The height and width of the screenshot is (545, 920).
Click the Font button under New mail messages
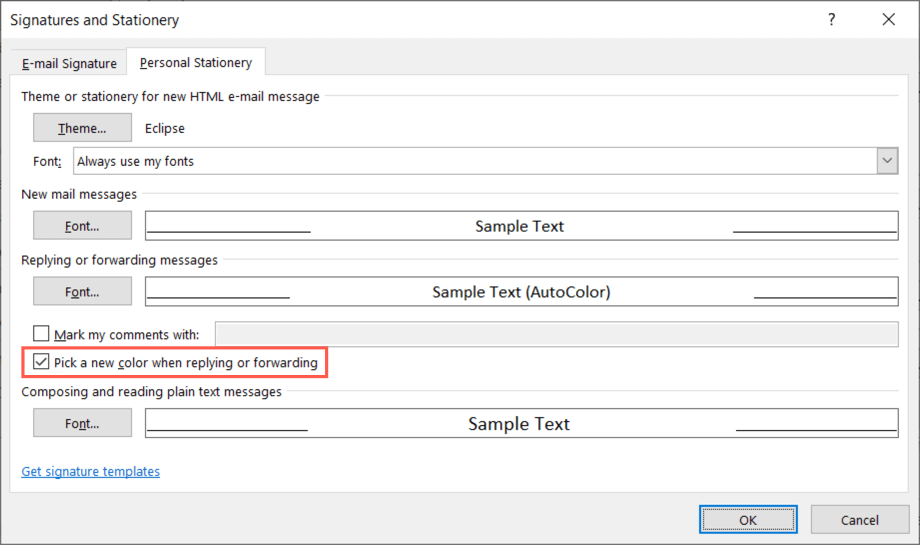(82, 226)
